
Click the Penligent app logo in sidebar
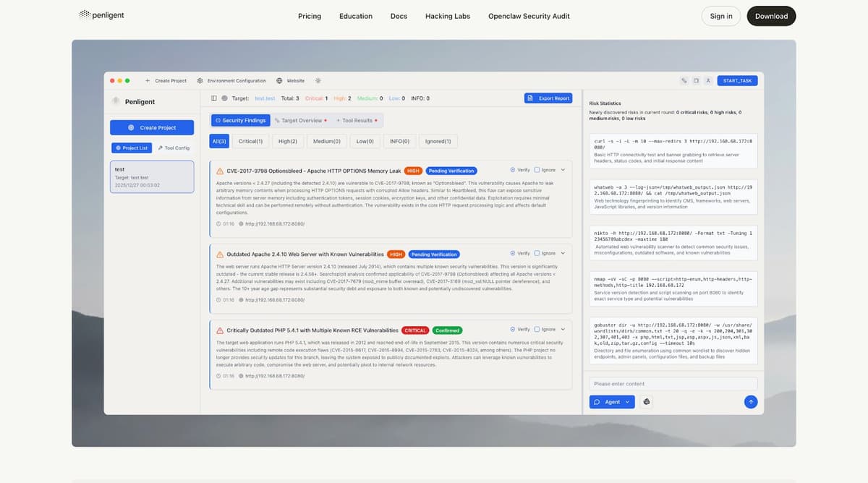pos(116,102)
